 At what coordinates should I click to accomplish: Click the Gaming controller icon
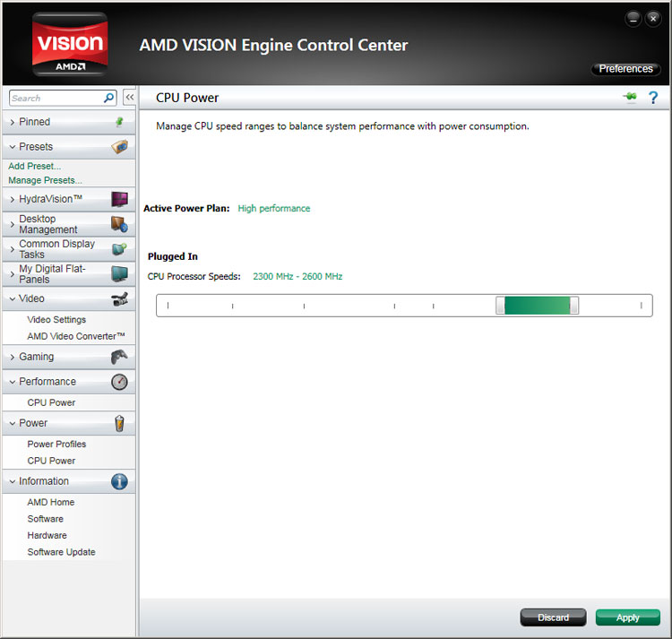coord(119,357)
